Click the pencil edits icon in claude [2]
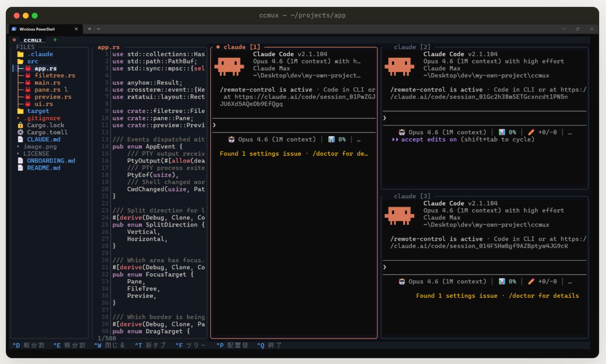Viewport: 606px width, 364px height. pos(531,132)
